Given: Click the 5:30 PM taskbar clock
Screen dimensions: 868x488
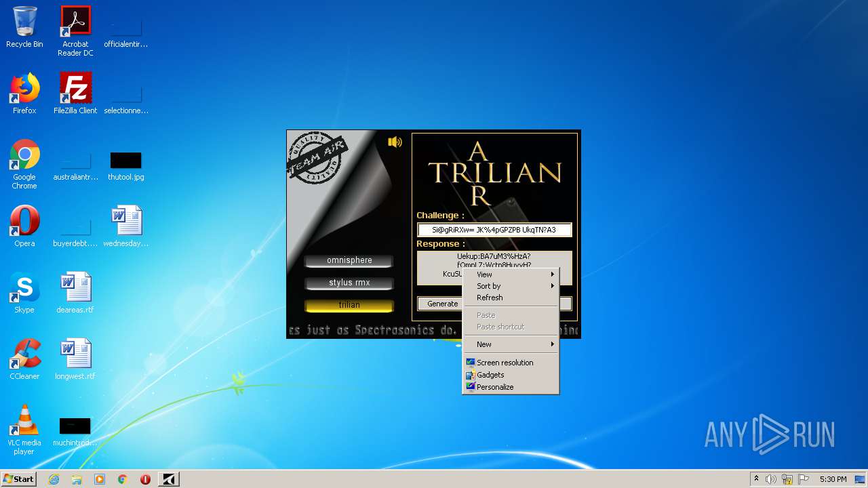Looking at the screenshot, I should [x=833, y=479].
